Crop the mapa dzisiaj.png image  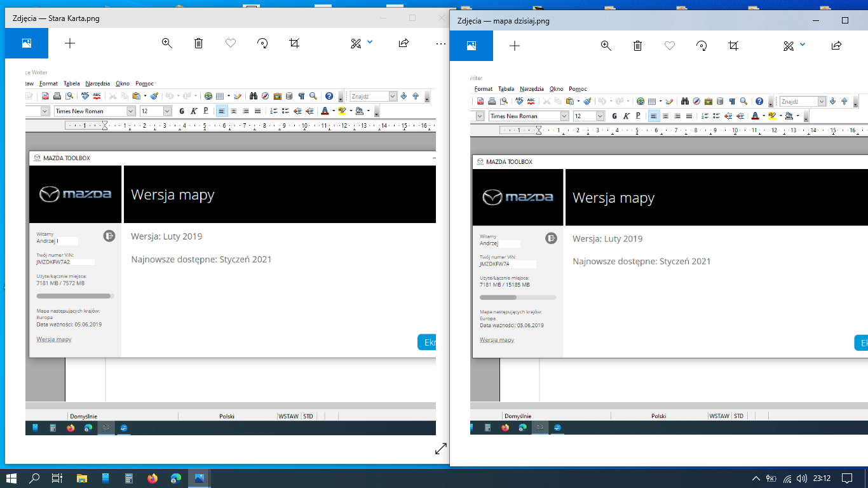pos(733,46)
